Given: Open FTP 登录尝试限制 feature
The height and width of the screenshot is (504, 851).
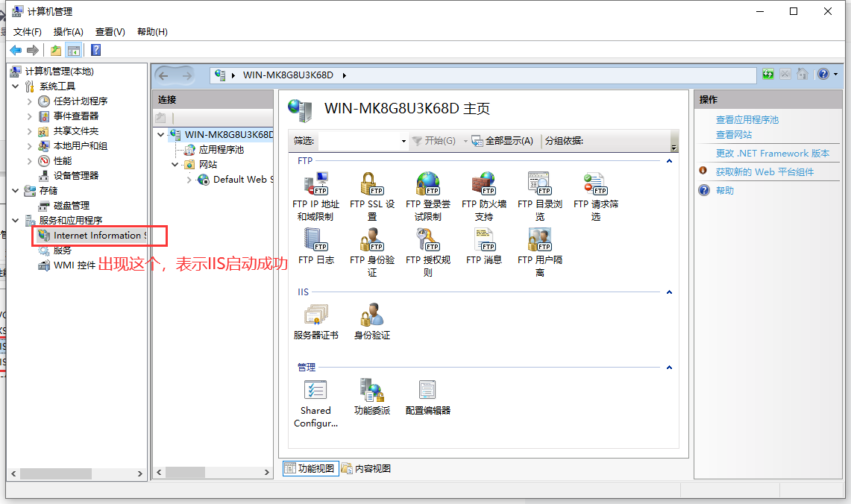Looking at the screenshot, I should [x=427, y=196].
